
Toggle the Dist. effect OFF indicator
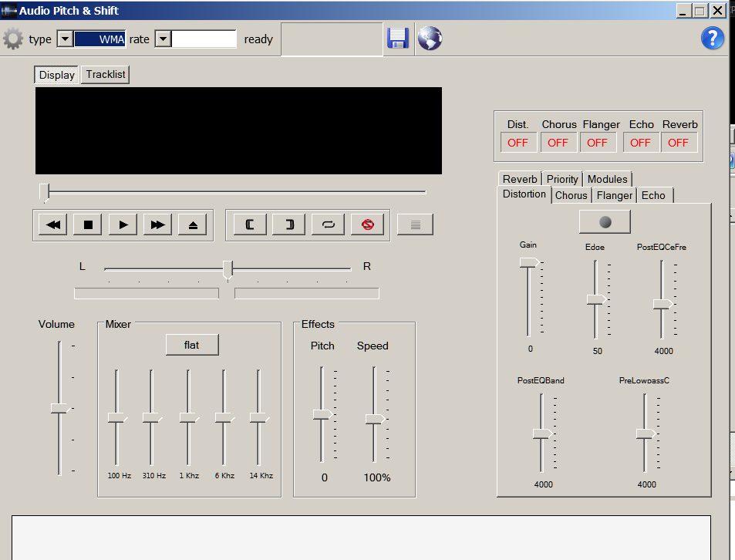pos(518,143)
